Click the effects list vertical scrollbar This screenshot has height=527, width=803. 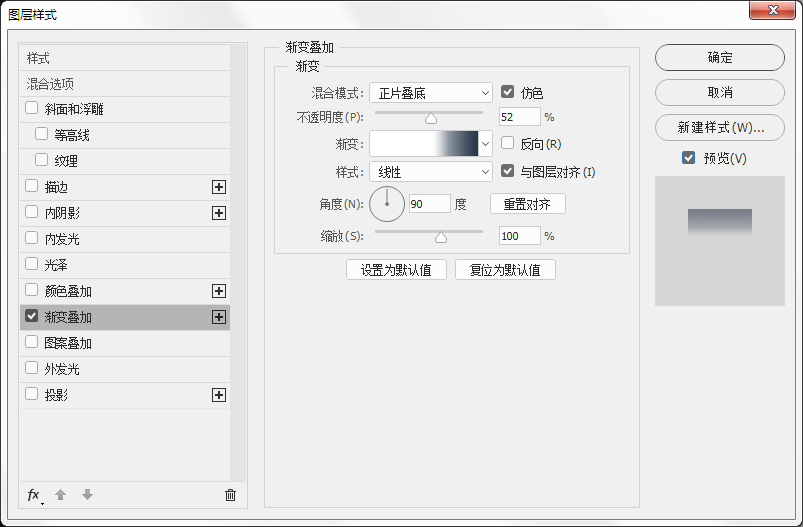[x=238, y=263]
